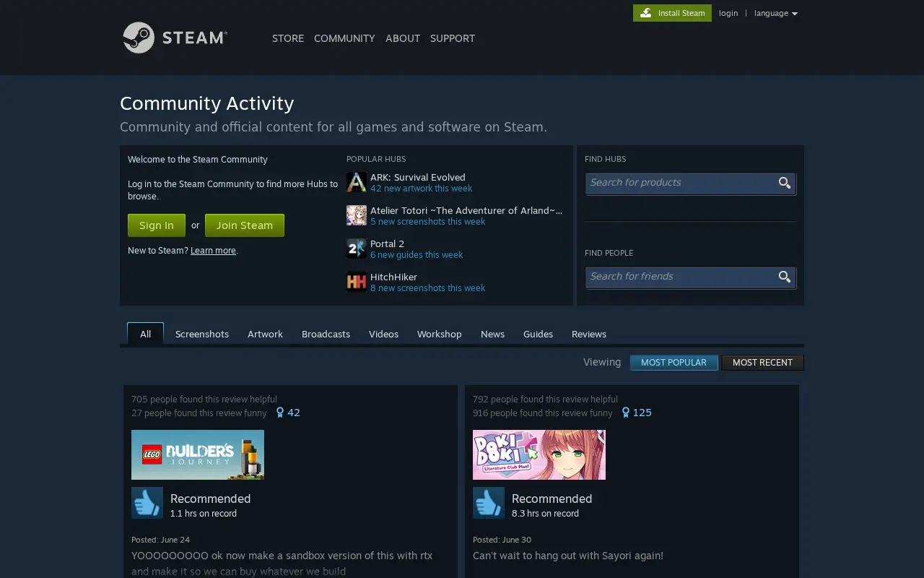Click the Sign In button
The width and height of the screenshot is (924, 578).
(157, 225)
